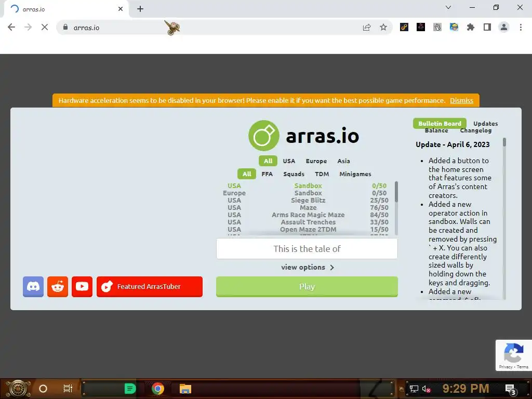
Task: Open File Explorer from taskbar
Action: point(185,389)
